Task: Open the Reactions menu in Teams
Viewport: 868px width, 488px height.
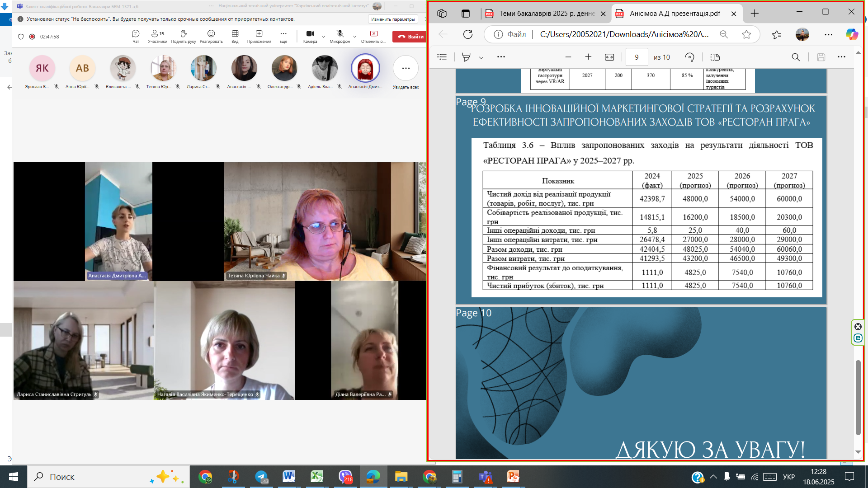Action: click(211, 36)
